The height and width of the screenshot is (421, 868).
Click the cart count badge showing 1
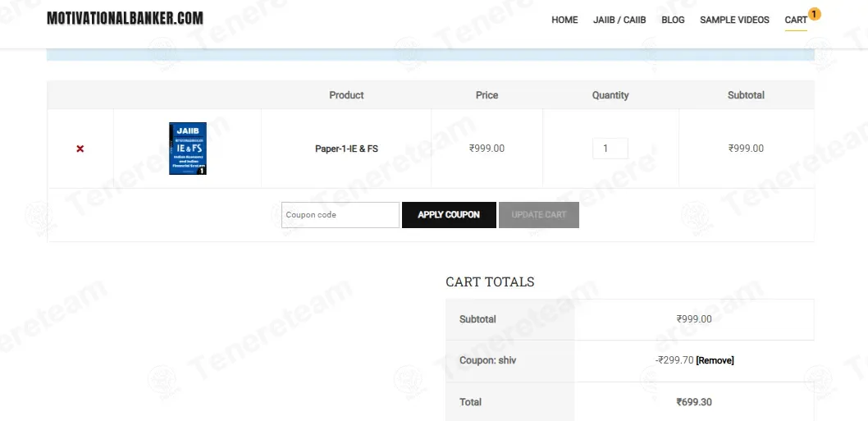click(x=815, y=14)
